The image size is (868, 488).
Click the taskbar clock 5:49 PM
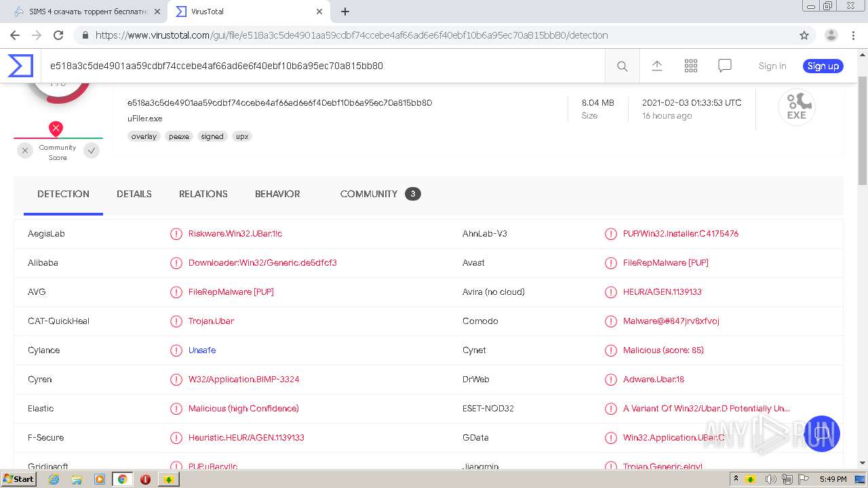click(x=833, y=479)
